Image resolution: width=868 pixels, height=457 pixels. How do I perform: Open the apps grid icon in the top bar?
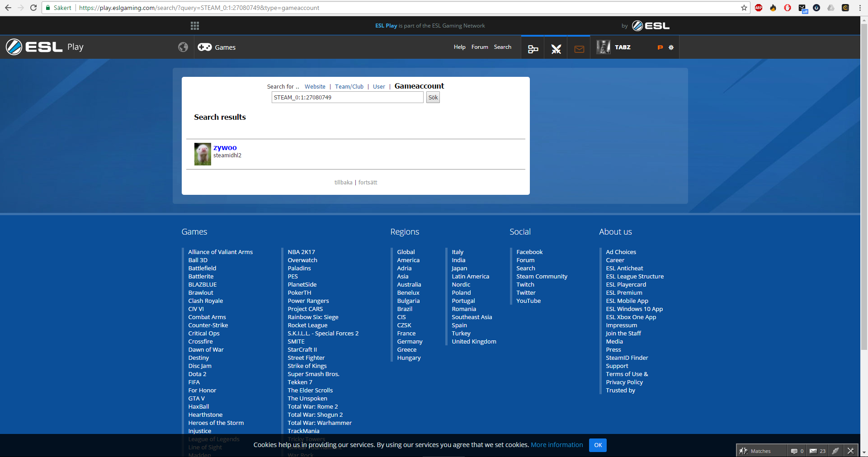[x=195, y=26]
